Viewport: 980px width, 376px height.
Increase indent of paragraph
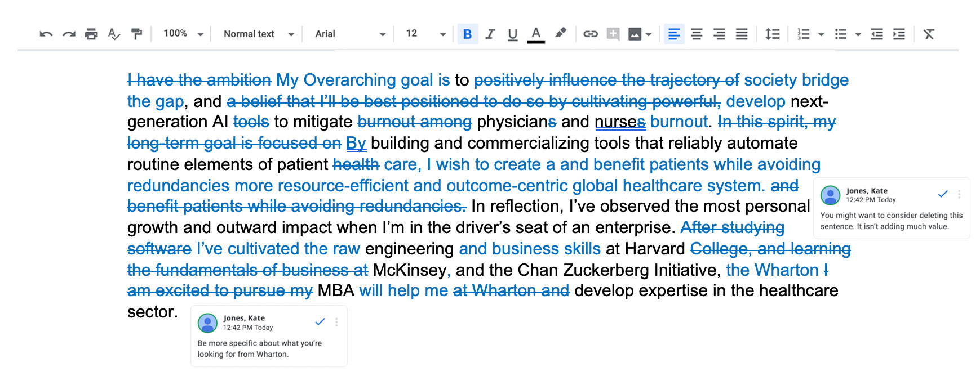click(899, 34)
